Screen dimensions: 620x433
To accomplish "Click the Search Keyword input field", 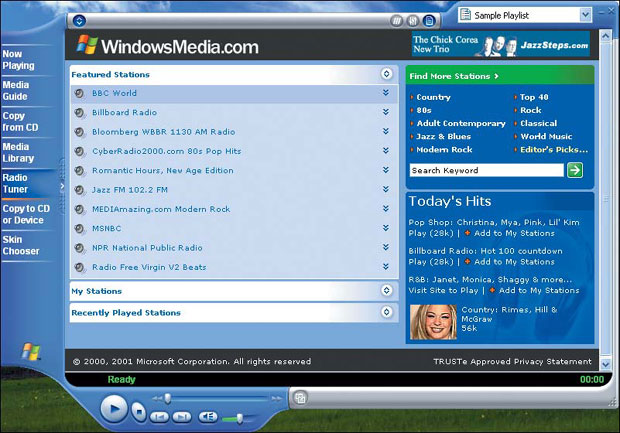I will pos(486,170).
